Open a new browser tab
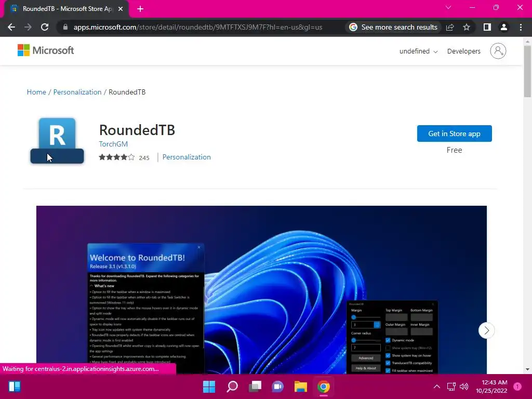 point(140,9)
